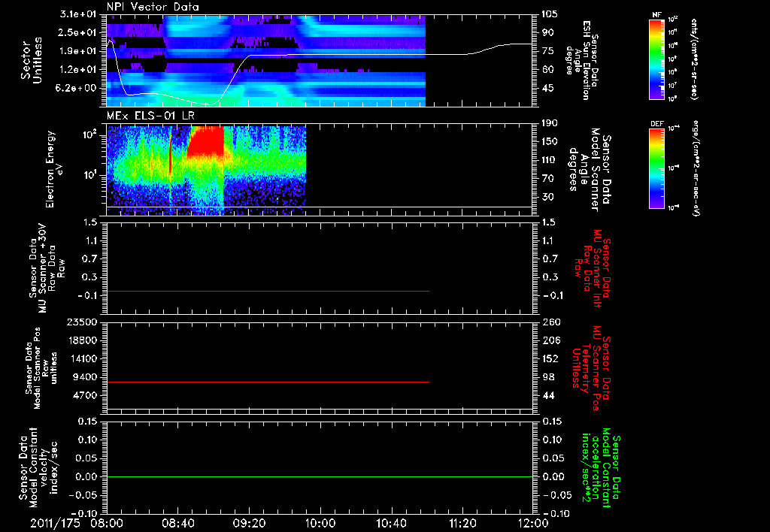This screenshot has height=532, width=770.
Task: Click the 18800 scanner position axis value
Action: pyautogui.click(x=81, y=340)
